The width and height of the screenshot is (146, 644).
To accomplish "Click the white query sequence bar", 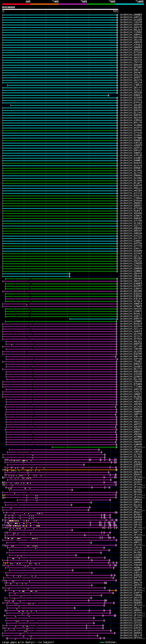I will (x=60, y=10).
